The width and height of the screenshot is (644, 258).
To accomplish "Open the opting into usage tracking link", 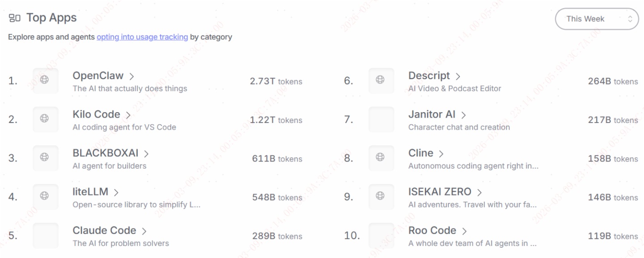I will [142, 37].
